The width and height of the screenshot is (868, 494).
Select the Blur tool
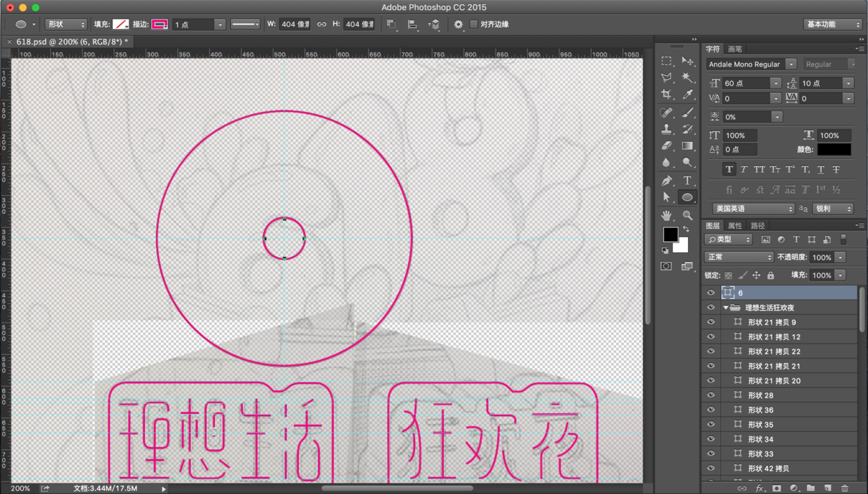point(666,162)
